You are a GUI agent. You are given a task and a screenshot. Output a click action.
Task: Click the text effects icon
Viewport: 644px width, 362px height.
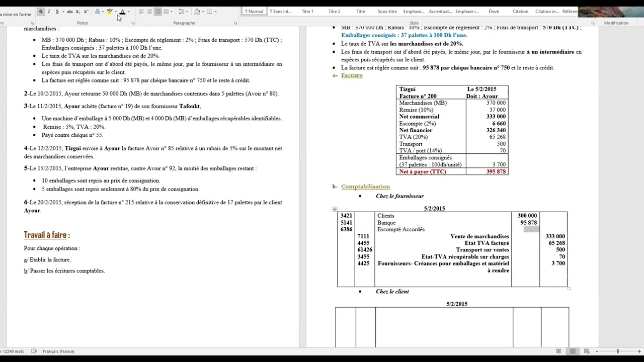pos(97,12)
